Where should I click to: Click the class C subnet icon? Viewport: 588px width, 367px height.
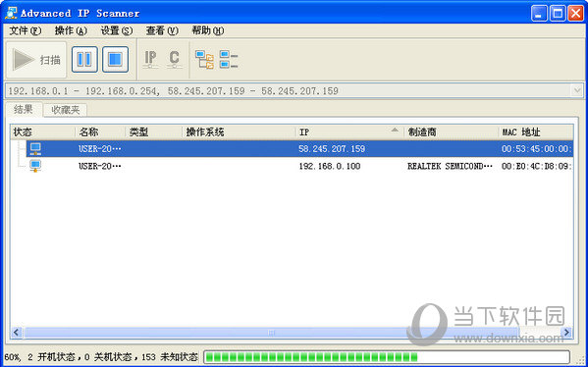point(175,59)
